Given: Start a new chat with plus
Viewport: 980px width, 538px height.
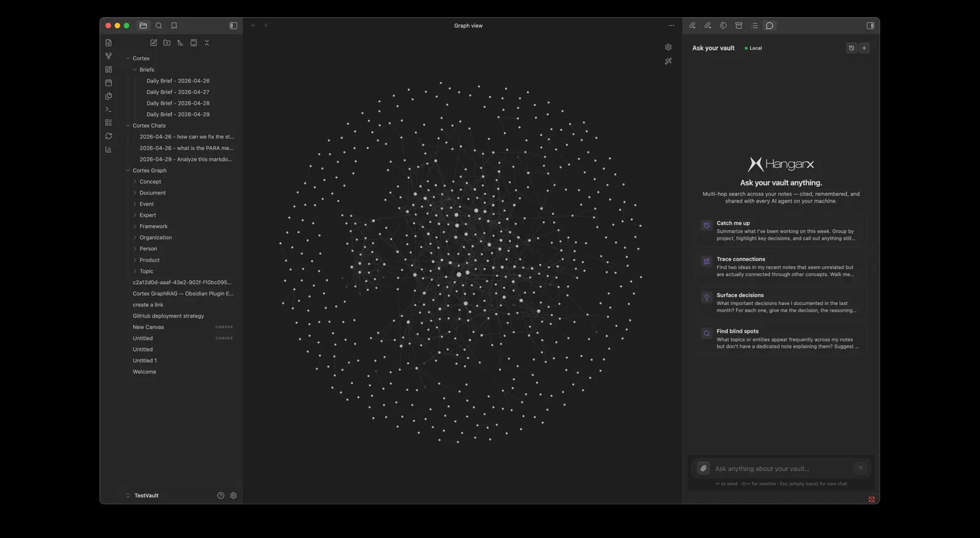Looking at the screenshot, I should point(864,48).
